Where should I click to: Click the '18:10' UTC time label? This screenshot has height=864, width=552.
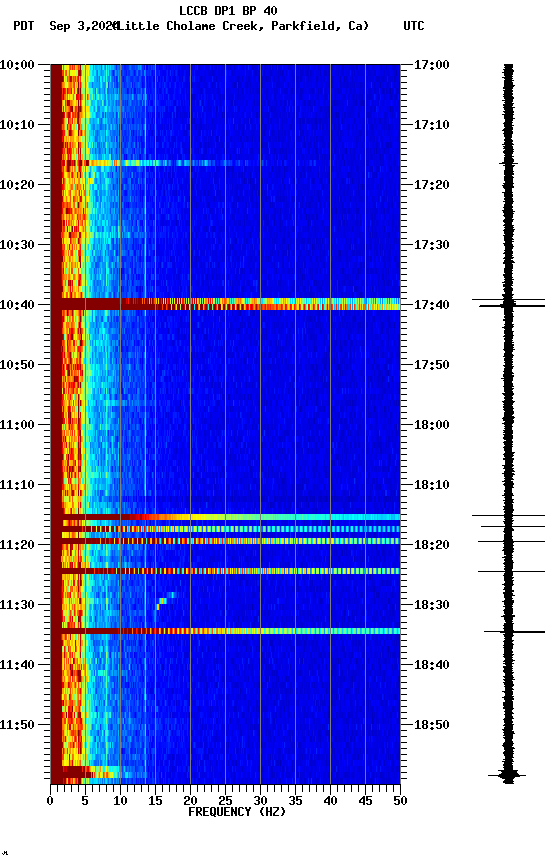click(432, 485)
